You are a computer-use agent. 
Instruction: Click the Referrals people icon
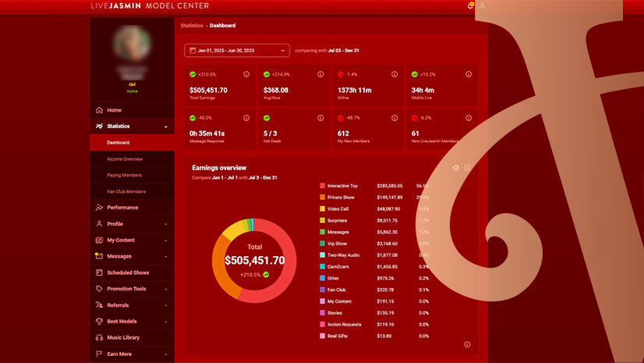coord(99,305)
